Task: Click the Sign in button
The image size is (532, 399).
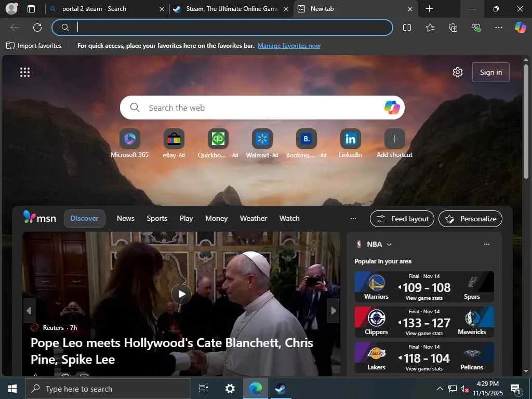Action: click(490, 72)
